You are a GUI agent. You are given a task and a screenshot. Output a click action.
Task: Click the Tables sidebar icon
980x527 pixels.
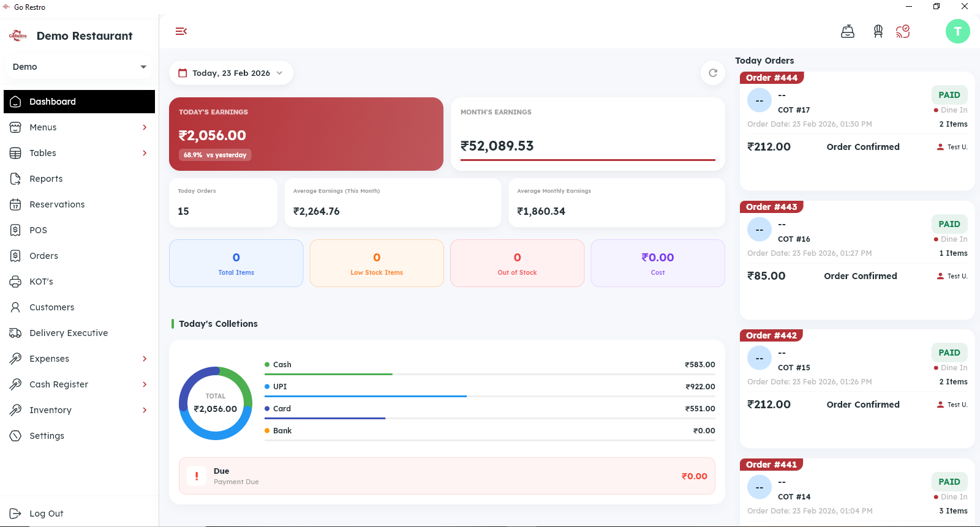16,153
